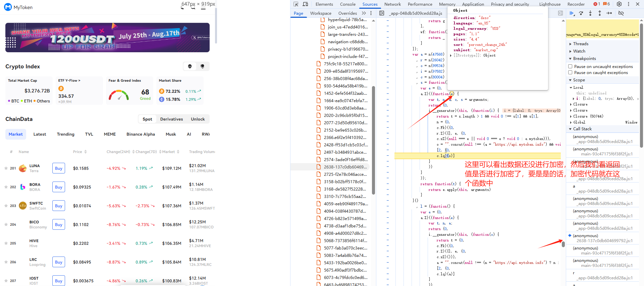Step into next function call
Image resolution: width=644 pixels, height=286 pixels.
pyautogui.click(x=590, y=13)
